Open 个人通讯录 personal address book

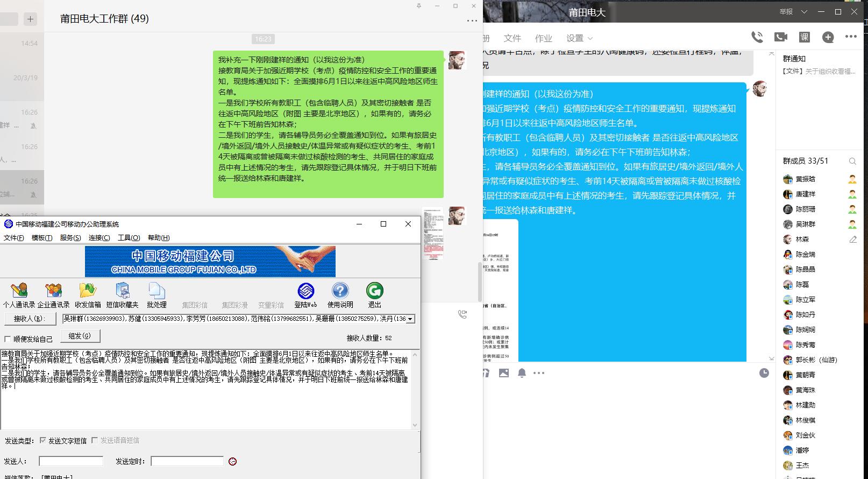coord(19,295)
